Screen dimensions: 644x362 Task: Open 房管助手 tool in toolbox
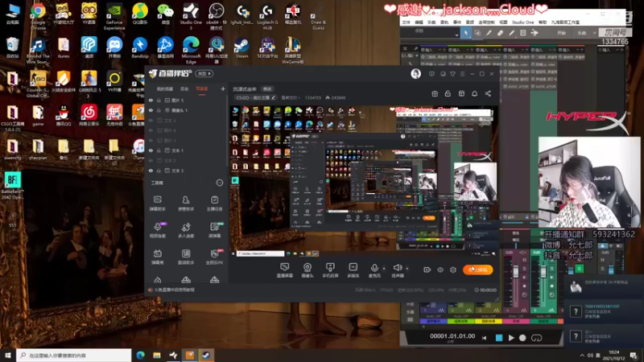coord(186,204)
